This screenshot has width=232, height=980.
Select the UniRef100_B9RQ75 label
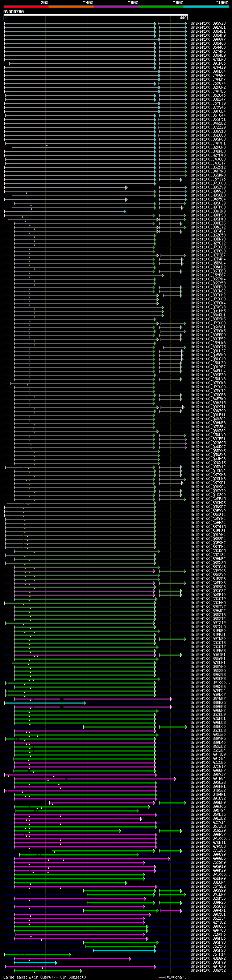point(208,347)
